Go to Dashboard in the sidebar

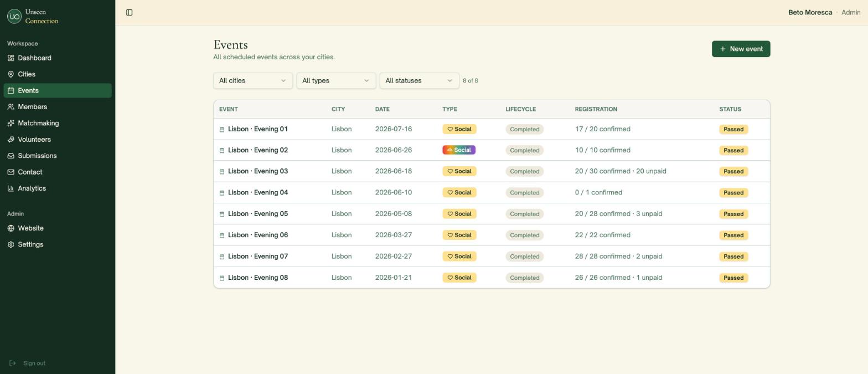tap(58, 58)
